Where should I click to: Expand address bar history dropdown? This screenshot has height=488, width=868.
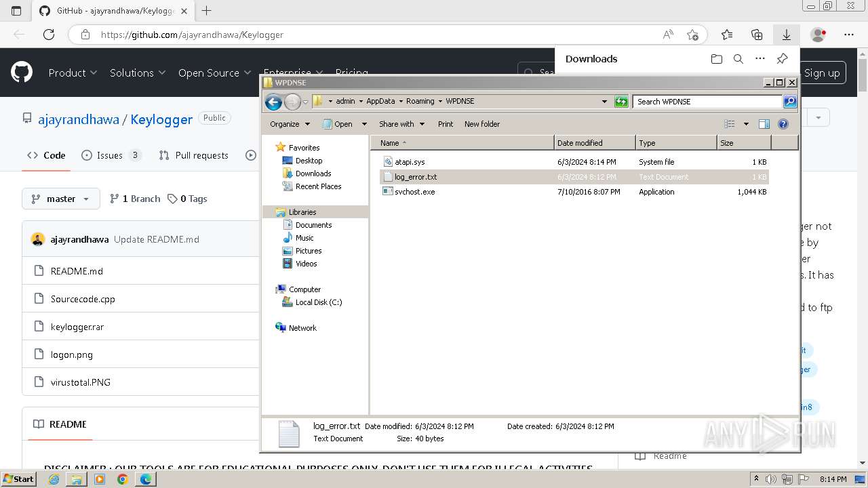[604, 102]
